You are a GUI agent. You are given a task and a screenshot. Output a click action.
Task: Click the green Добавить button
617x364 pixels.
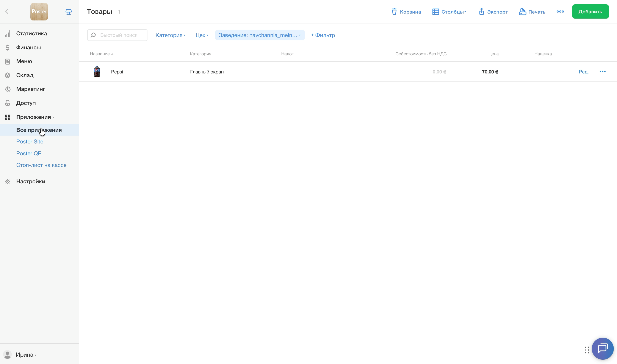[590, 12]
